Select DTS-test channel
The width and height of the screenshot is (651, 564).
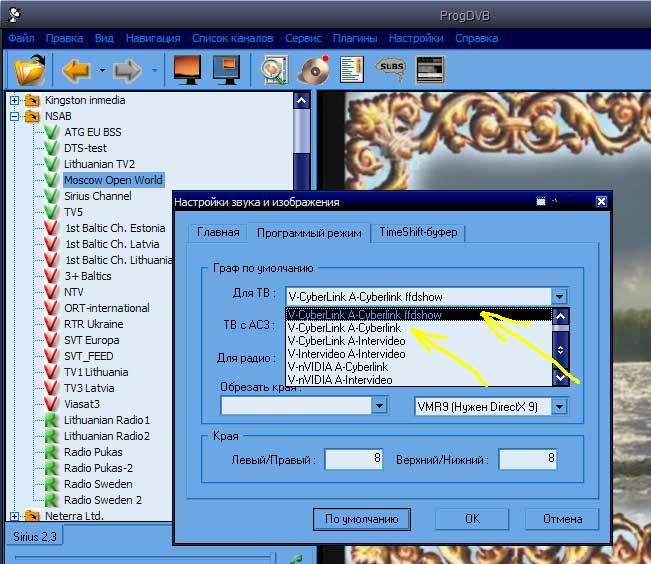tap(85, 148)
